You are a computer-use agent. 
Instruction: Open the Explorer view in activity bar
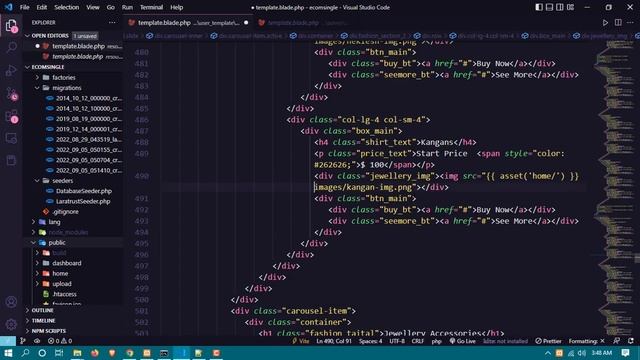[11, 26]
